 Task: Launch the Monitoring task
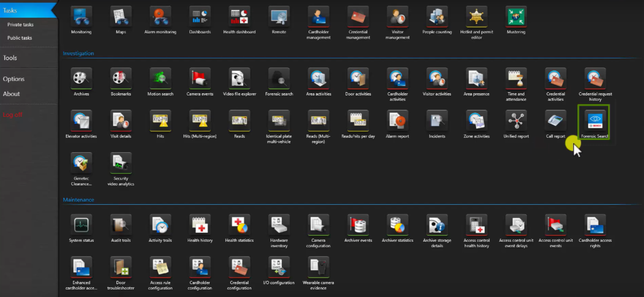[x=81, y=17]
